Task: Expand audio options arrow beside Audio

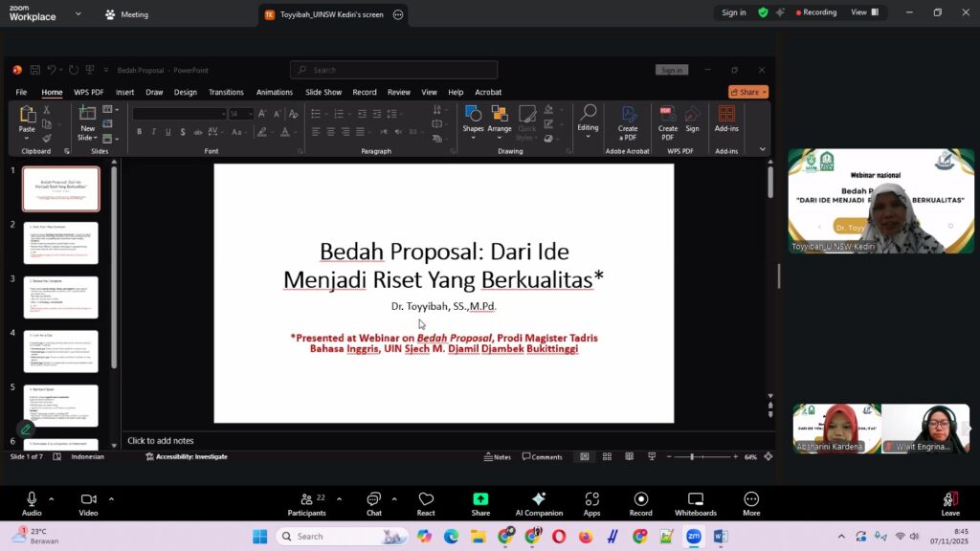Action: coord(52,498)
